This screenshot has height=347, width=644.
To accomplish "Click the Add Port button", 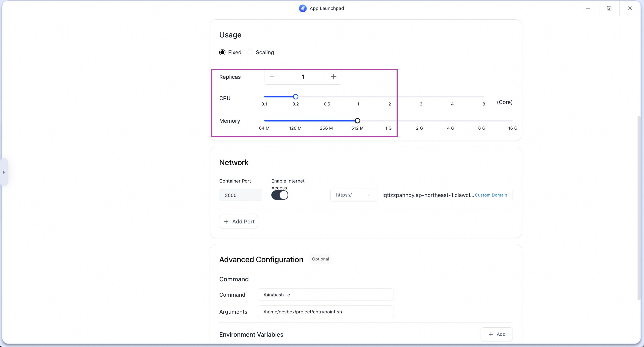I will [239, 222].
